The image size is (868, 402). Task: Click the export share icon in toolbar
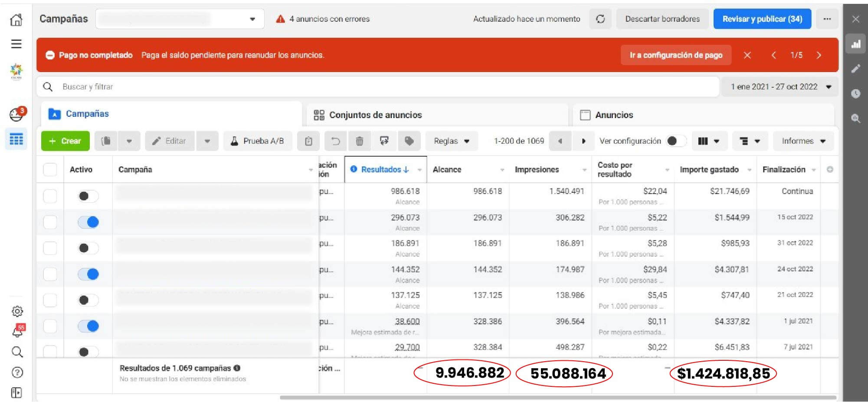pos(384,141)
